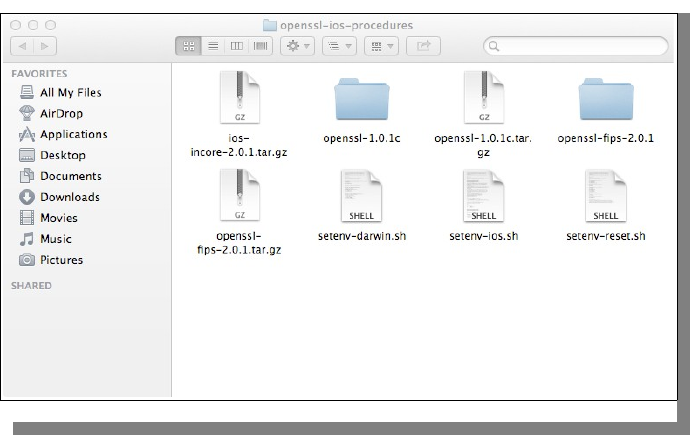Image resolution: width=690 pixels, height=435 pixels.
Task: Open the item arrangement dropdown
Action: tap(339, 46)
